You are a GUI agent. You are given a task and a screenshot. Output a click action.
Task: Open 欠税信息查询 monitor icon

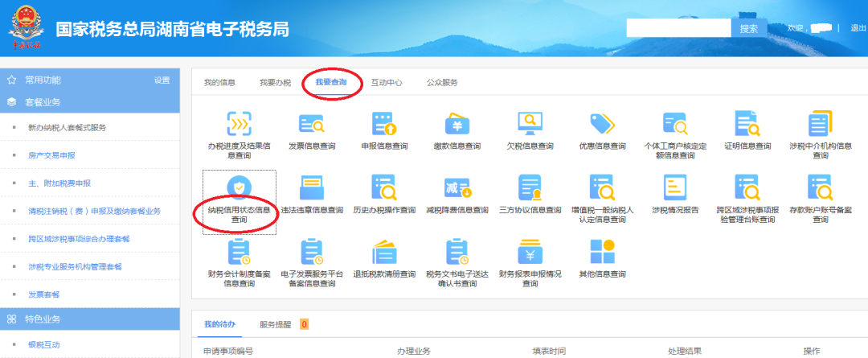click(x=530, y=124)
